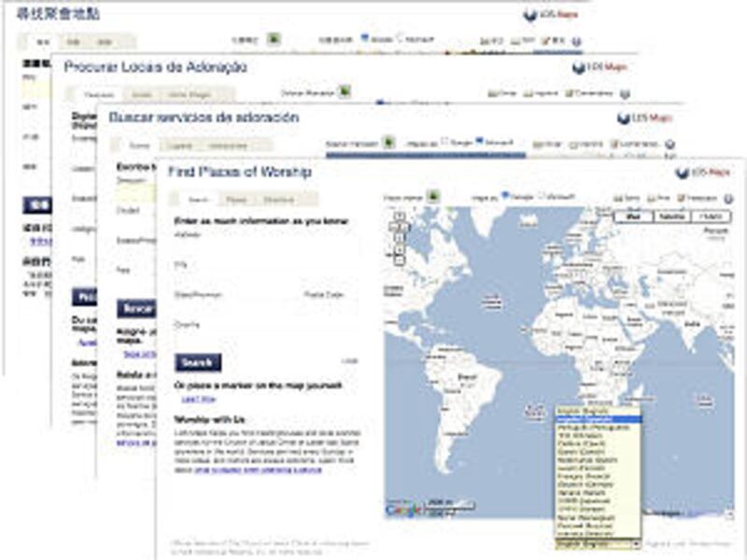Click into the Address input field
747x560 pixels.
[265, 246]
